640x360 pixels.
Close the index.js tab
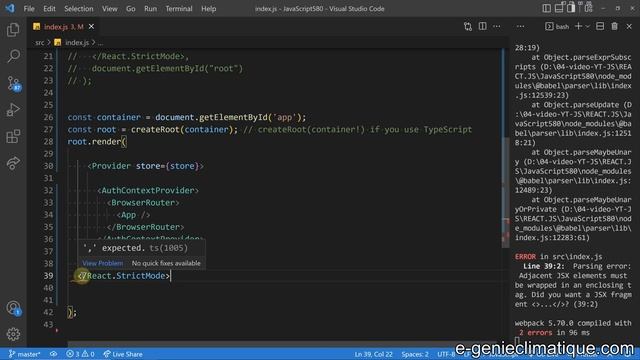coord(91,27)
